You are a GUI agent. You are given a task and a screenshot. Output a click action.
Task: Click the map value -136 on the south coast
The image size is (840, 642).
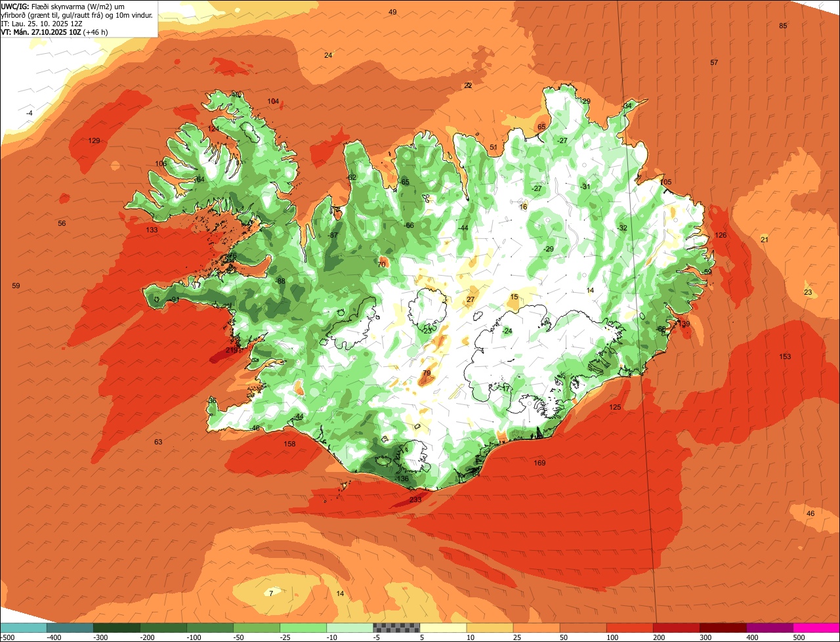[x=402, y=479]
